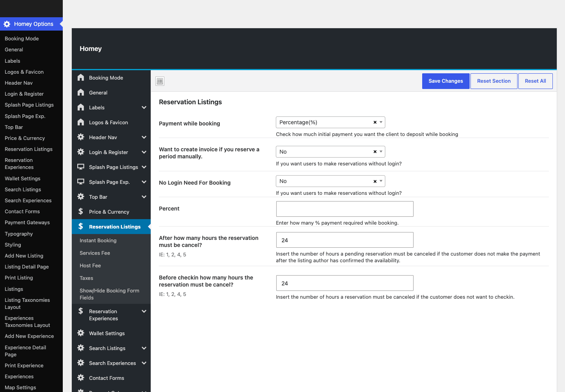Viewport: 565px width, 392px height.
Task: Click into the Percent input field
Action: point(345,209)
